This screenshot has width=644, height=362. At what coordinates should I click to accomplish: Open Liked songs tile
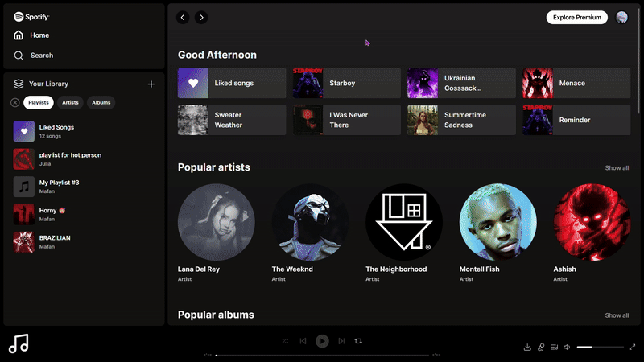232,83
